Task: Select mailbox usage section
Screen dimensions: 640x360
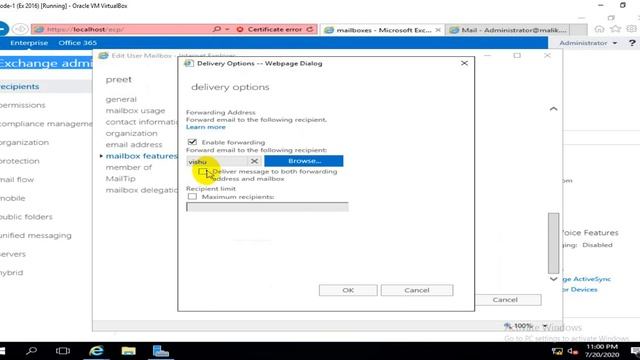Action: point(135,111)
